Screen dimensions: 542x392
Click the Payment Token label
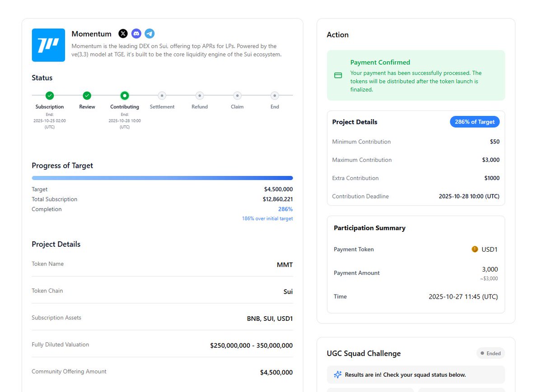click(x=354, y=249)
